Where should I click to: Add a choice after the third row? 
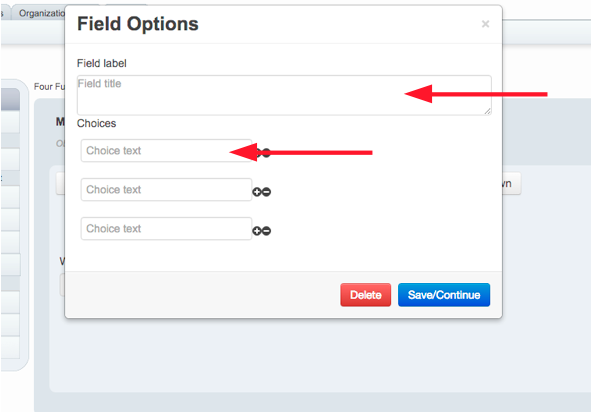pyautogui.click(x=257, y=231)
